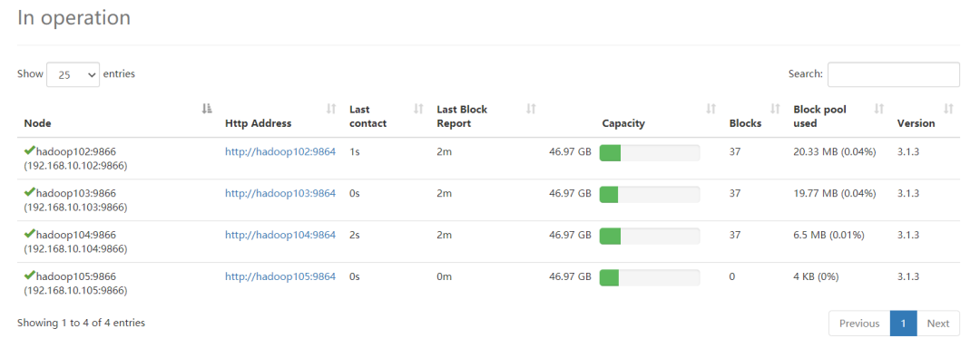Click the Next pagination button
Viewport: 980px width, 358px height.
(x=938, y=323)
